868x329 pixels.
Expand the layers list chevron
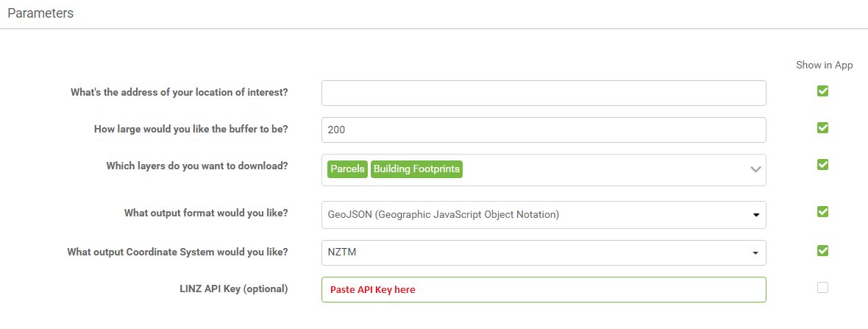755,169
